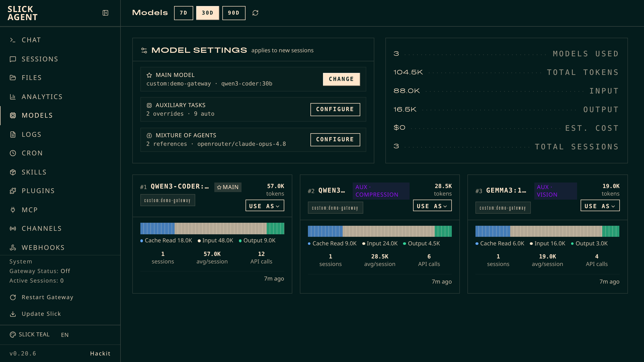The image size is (644, 362).
Task: Click the Sessions speech bubble icon
Action: [x=13, y=59]
